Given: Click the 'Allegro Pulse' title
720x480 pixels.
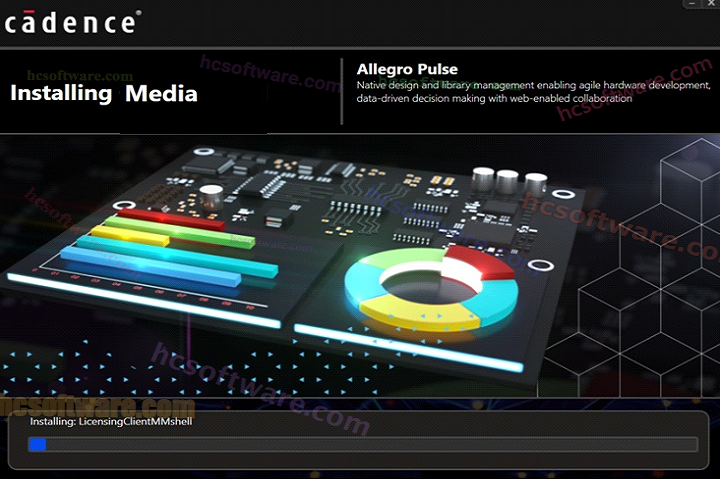Looking at the screenshot, I should (407, 69).
